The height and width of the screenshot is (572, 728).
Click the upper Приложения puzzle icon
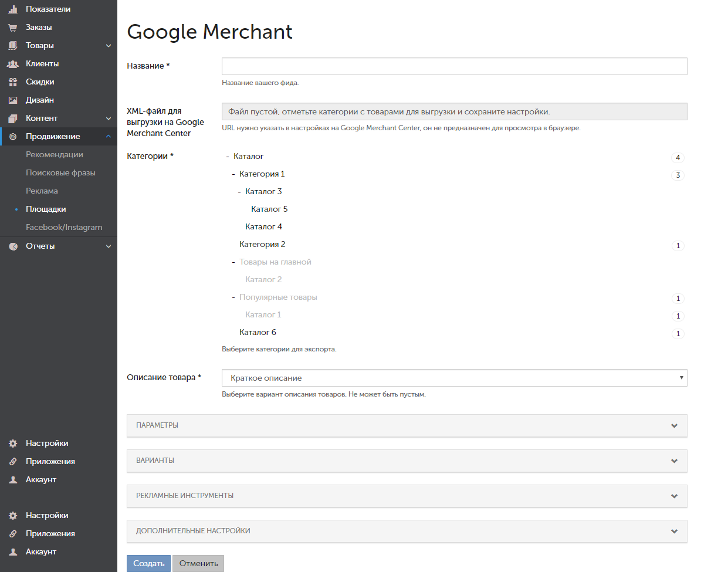[x=13, y=462]
